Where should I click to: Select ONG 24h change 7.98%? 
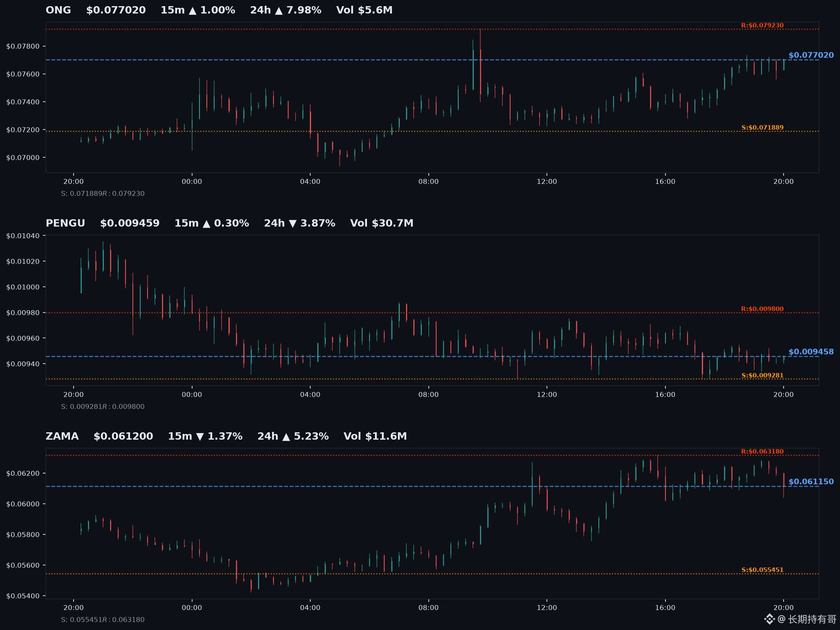point(286,10)
